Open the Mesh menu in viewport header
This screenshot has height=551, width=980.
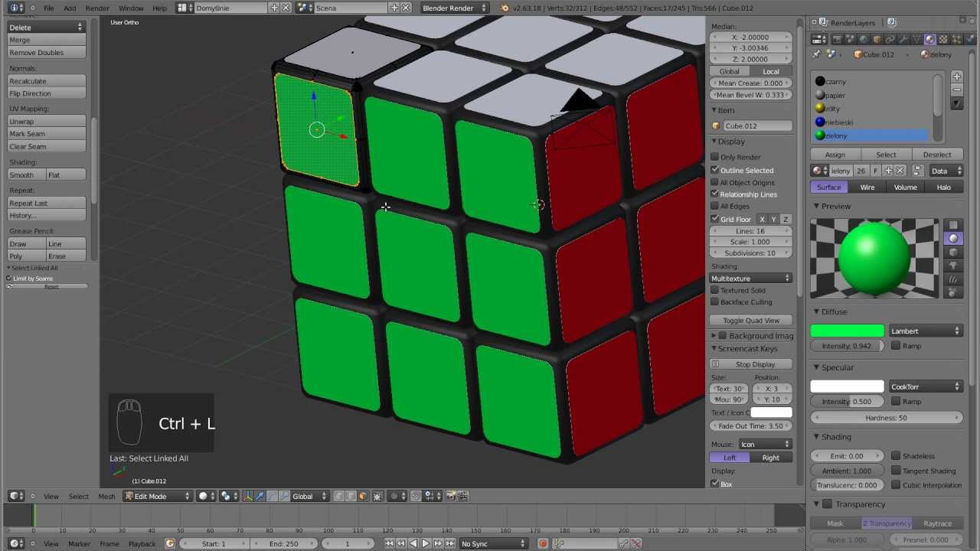106,496
